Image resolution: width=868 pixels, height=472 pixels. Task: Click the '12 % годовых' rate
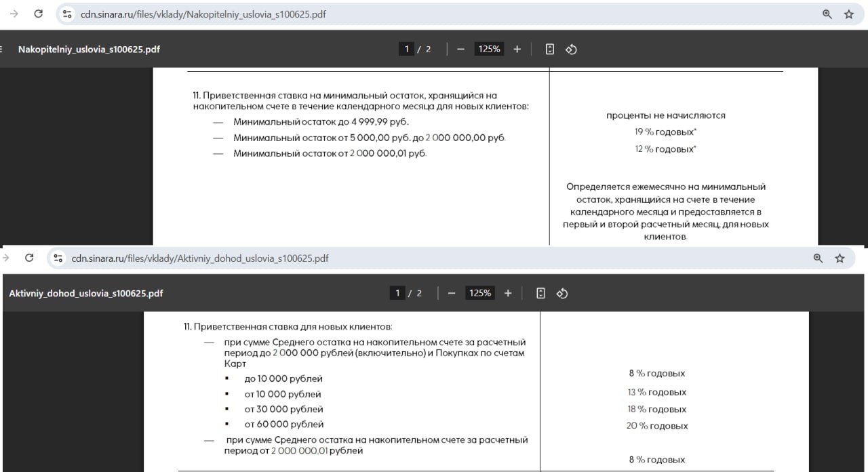click(666, 149)
